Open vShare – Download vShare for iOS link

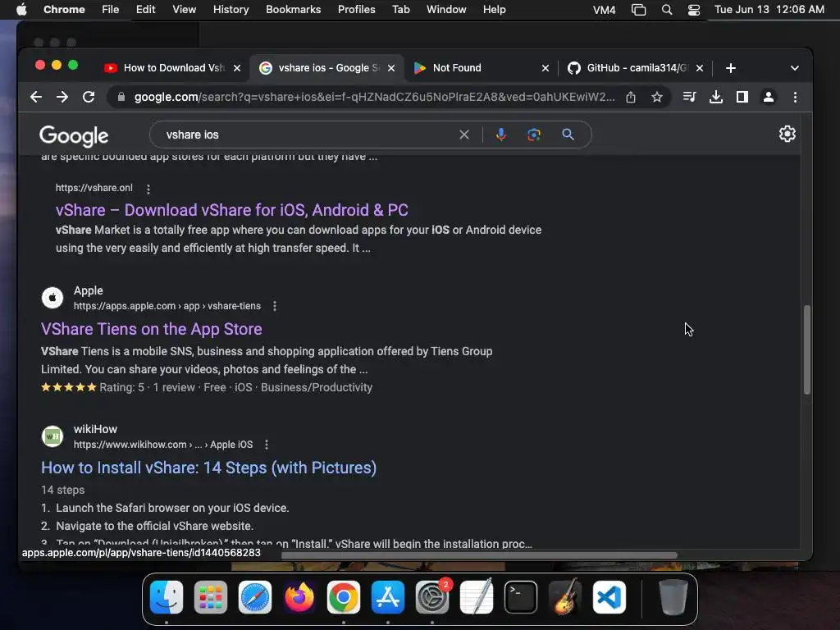tap(231, 210)
